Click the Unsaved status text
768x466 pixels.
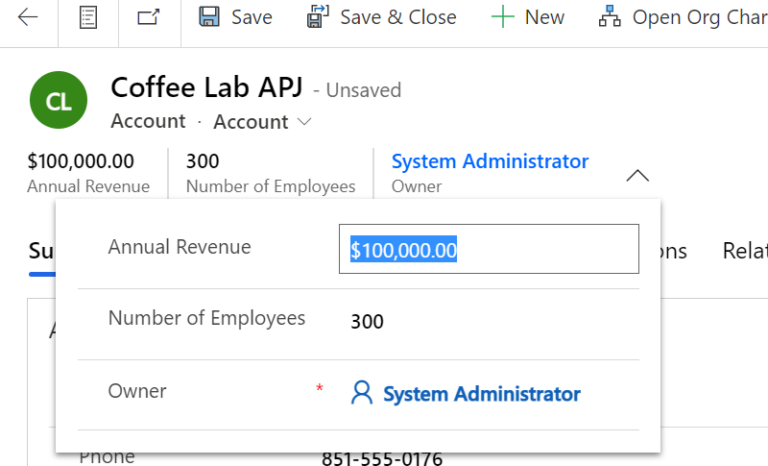363,90
